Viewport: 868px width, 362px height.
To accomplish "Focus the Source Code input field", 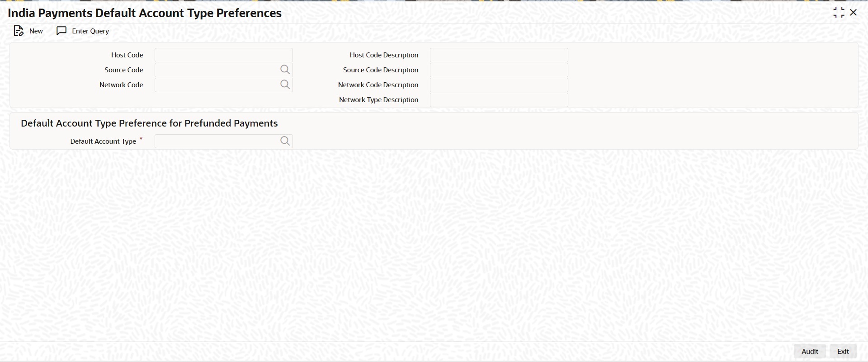I will 224,70.
